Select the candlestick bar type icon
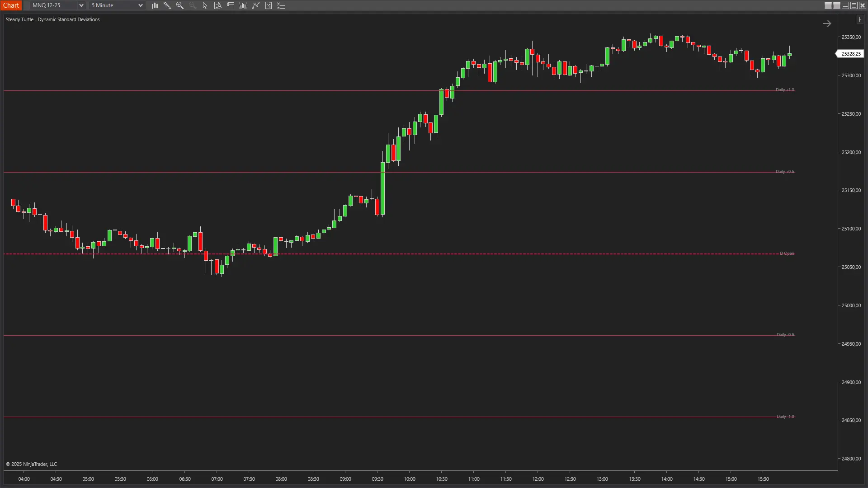The width and height of the screenshot is (868, 488). 155,5
